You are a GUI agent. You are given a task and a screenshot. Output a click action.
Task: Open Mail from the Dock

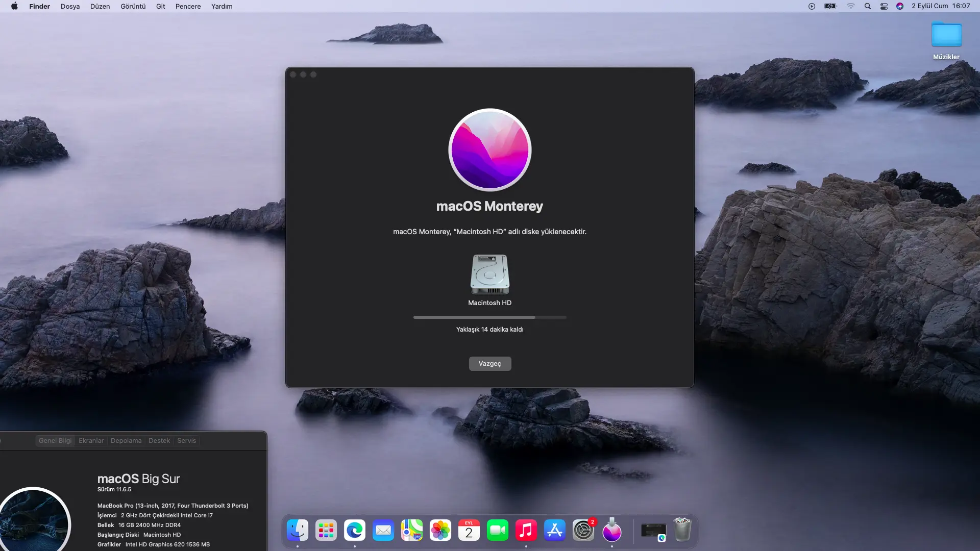(383, 531)
